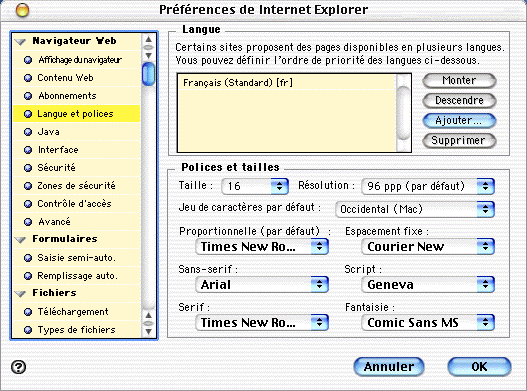The image size is (527, 391).
Task: Click the Descendre button
Action: click(459, 101)
